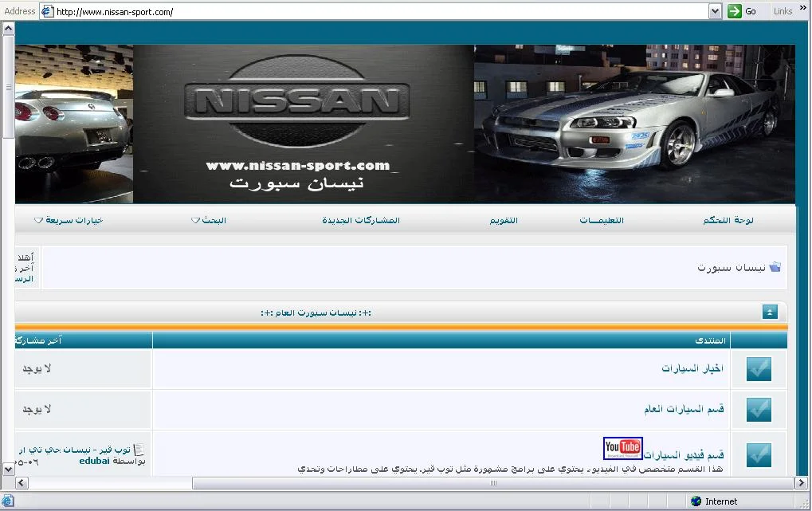Click the green Go arrow button
812x511 pixels.
pos(735,11)
